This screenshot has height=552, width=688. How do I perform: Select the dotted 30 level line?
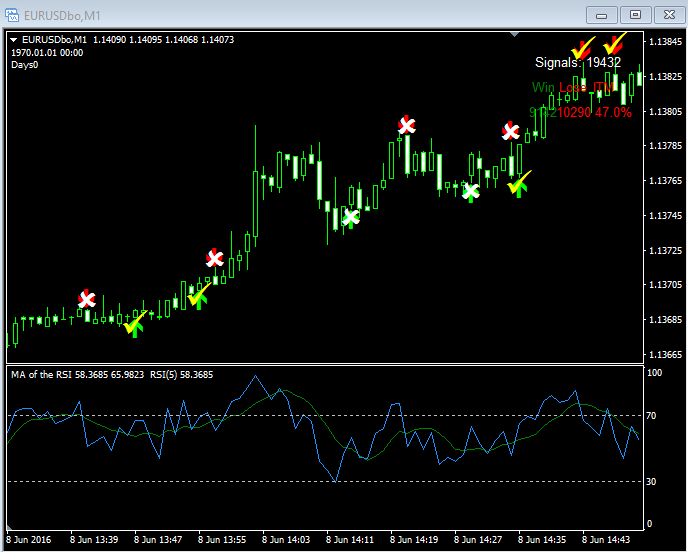click(x=325, y=481)
